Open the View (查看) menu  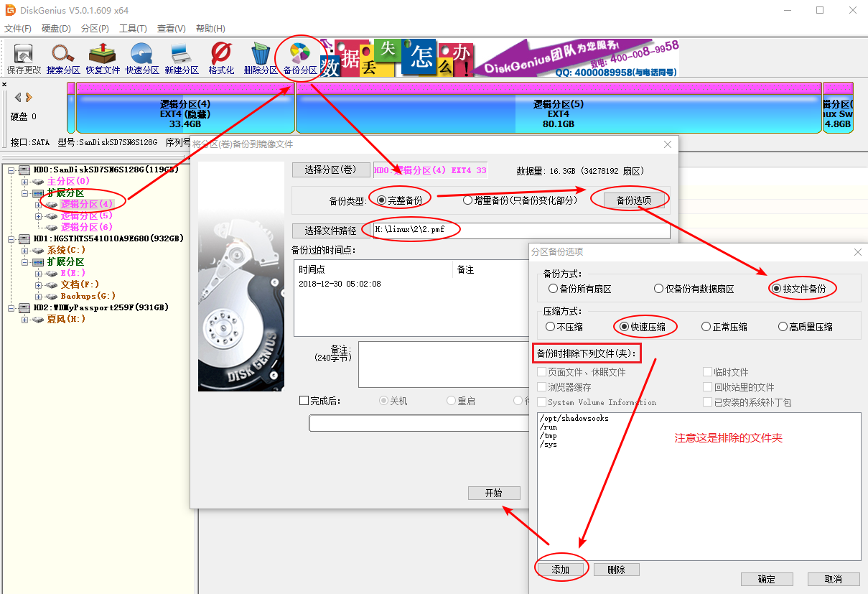172,29
